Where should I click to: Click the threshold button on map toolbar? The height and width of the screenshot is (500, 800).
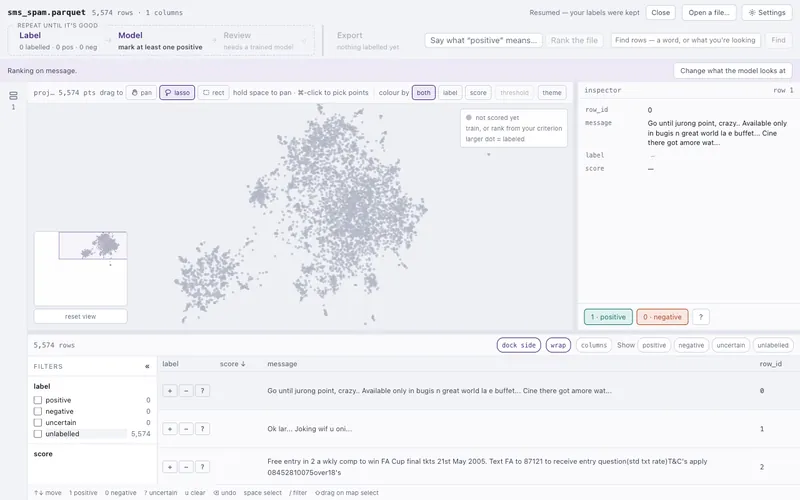pyautogui.click(x=514, y=92)
